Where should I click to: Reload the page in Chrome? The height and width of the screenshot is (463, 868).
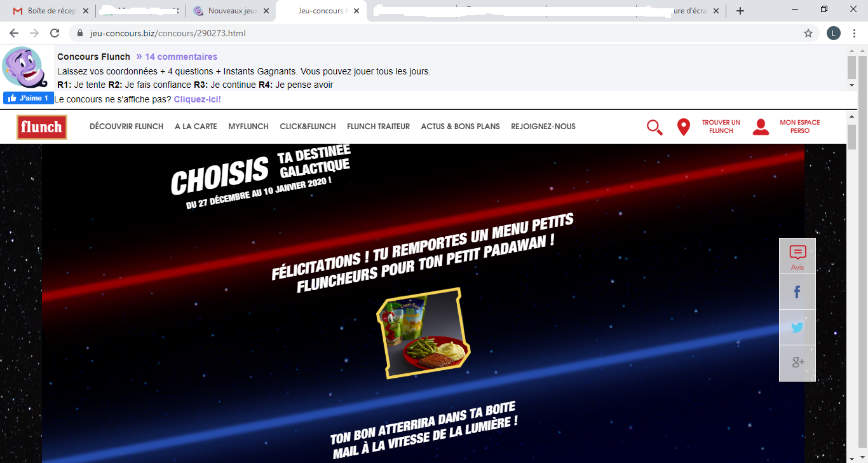[x=55, y=33]
